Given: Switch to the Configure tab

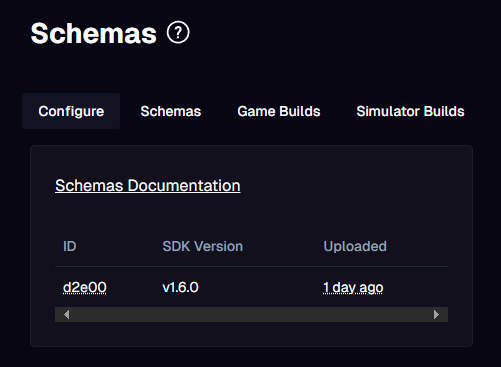Looking at the screenshot, I should click(x=71, y=111).
